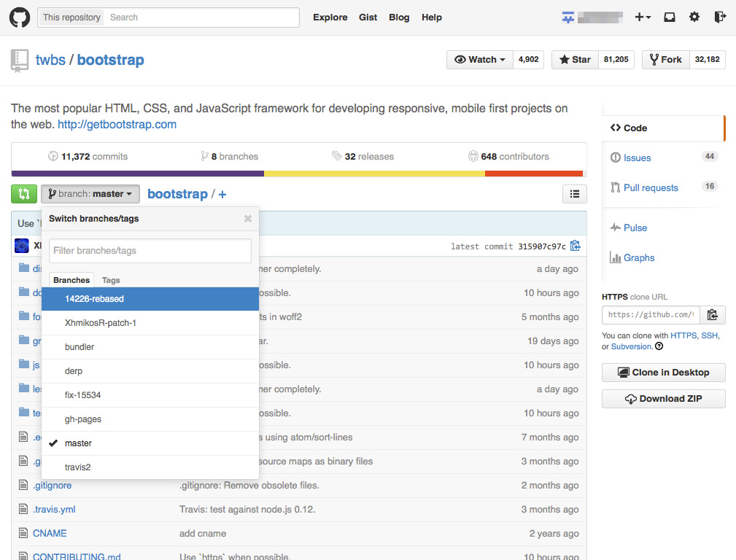This screenshot has width=736, height=560.
Task: Copy the latest commit SHA to clipboard
Action: point(576,246)
